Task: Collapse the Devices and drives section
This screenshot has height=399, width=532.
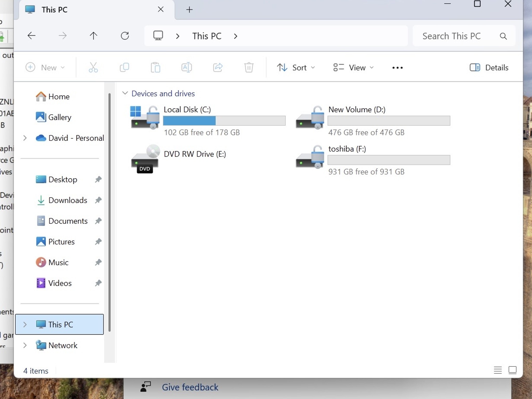Action: [125, 93]
